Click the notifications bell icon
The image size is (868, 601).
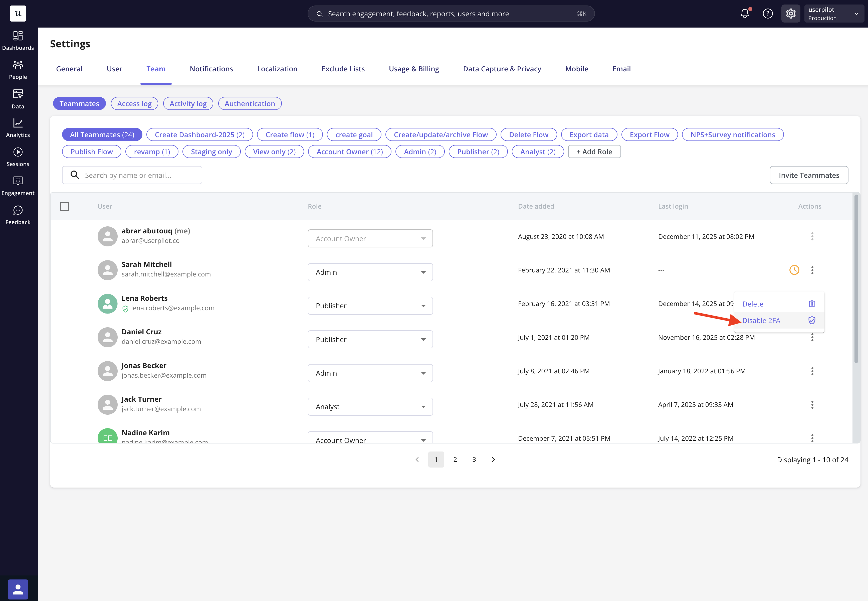pos(745,14)
